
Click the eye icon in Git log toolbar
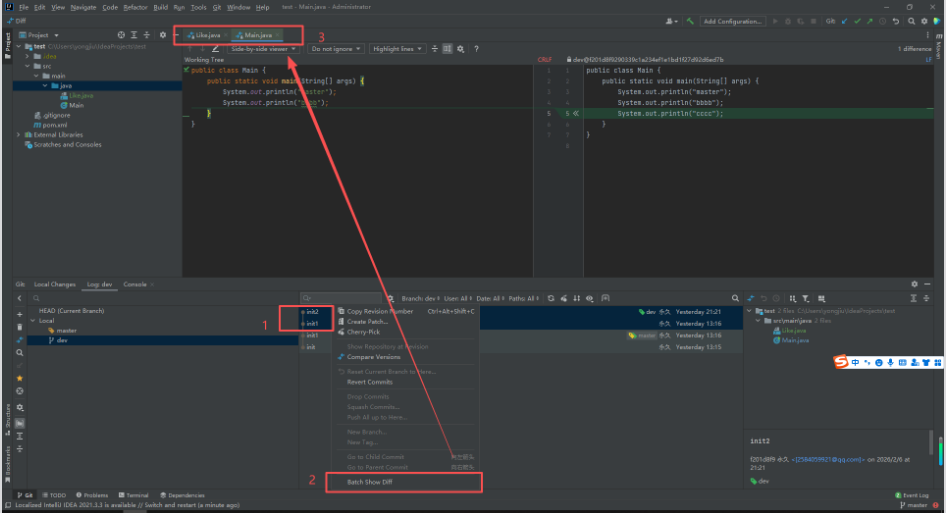[x=589, y=298]
